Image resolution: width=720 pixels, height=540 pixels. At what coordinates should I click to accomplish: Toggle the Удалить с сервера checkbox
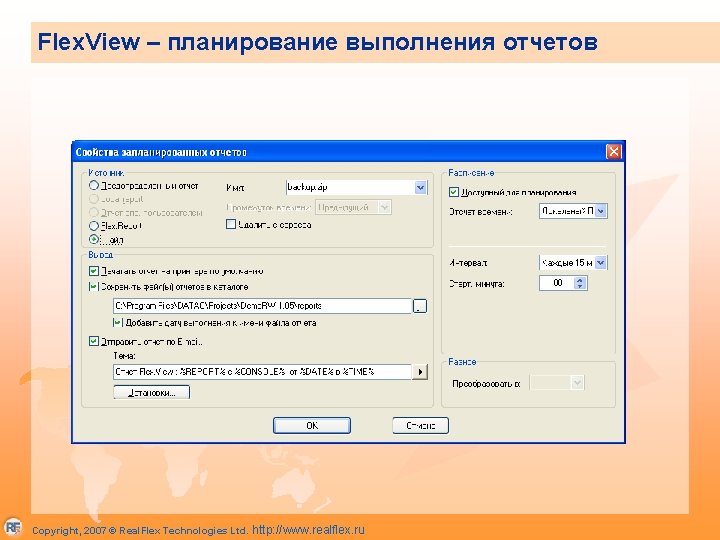pos(231,224)
